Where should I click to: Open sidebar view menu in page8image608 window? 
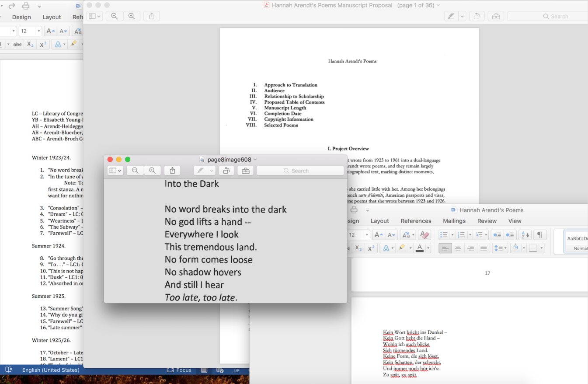click(x=115, y=171)
